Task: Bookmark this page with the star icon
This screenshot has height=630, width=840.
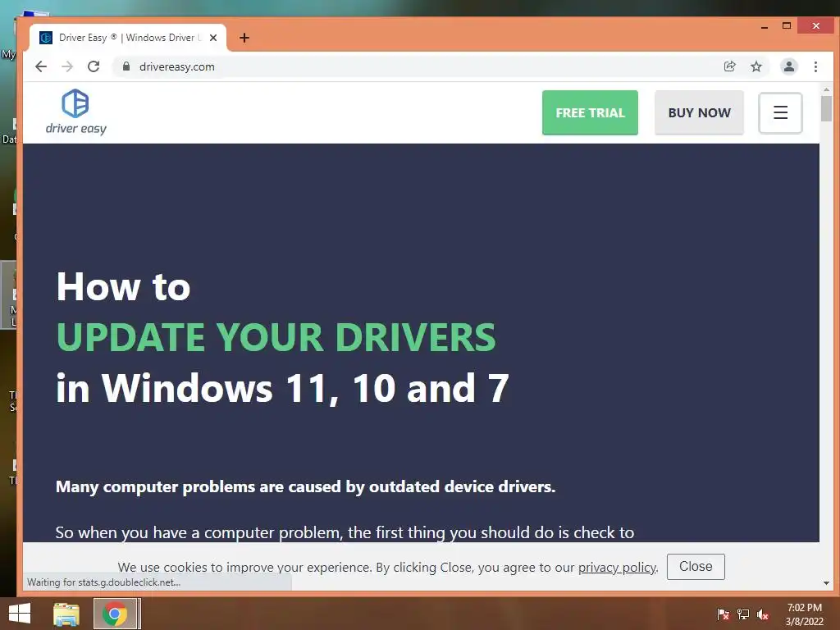Action: [x=756, y=66]
